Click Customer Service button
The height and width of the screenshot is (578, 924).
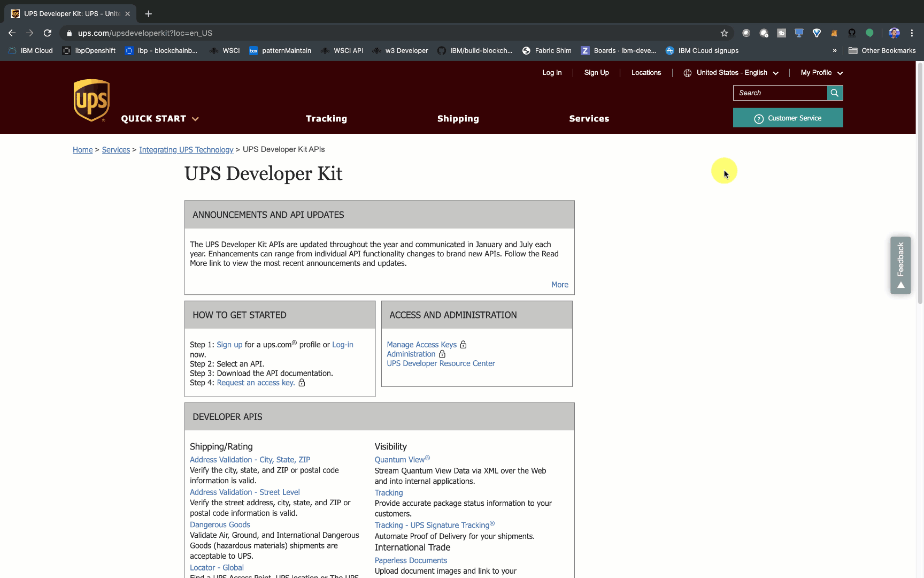point(788,118)
